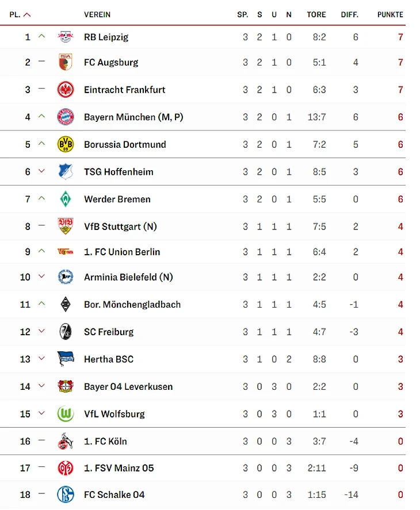Screen dimensions: 420x510
Task: Click the FC Augsburg crest icon
Action: click(66, 62)
